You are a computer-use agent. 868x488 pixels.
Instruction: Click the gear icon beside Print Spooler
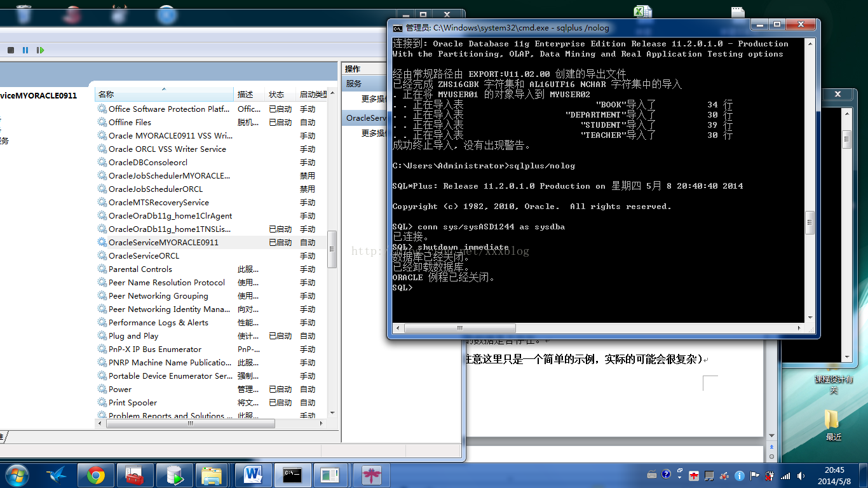[x=102, y=402]
